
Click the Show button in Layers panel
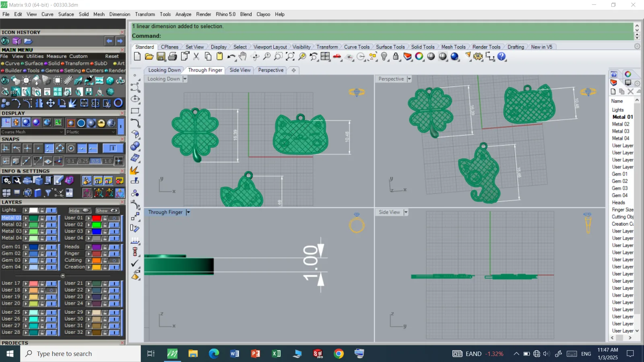[x=107, y=210]
